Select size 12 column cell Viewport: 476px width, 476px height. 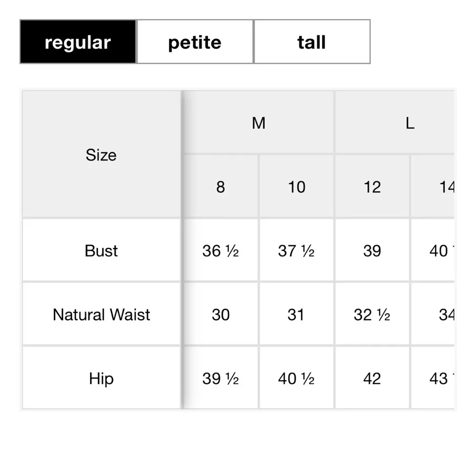(372, 187)
